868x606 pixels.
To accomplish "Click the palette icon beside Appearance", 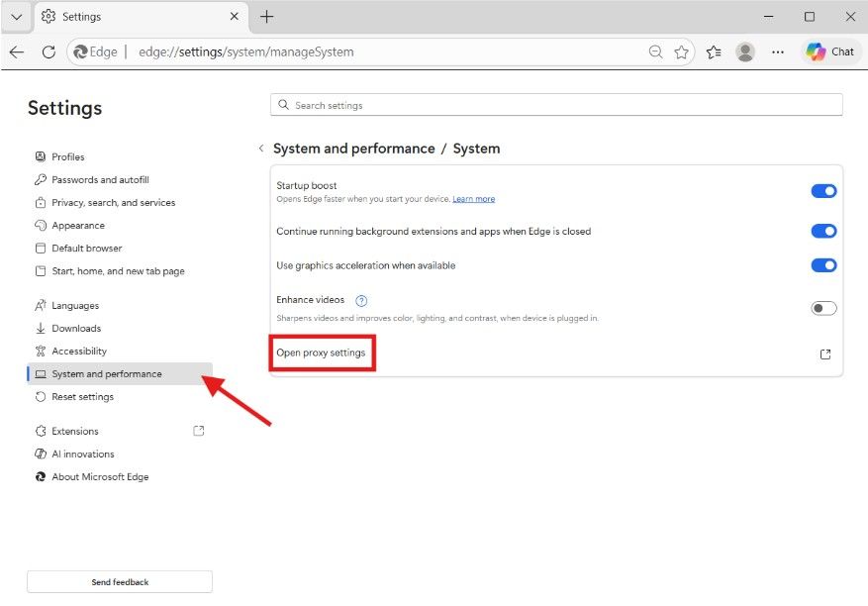I will pyautogui.click(x=41, y=226).
